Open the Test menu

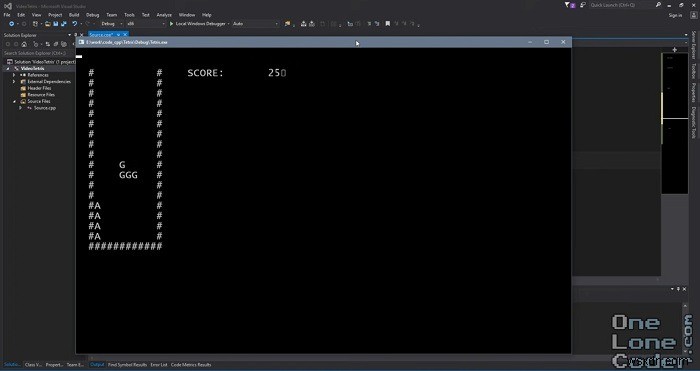pyautogui.click(x=146, y=15)
